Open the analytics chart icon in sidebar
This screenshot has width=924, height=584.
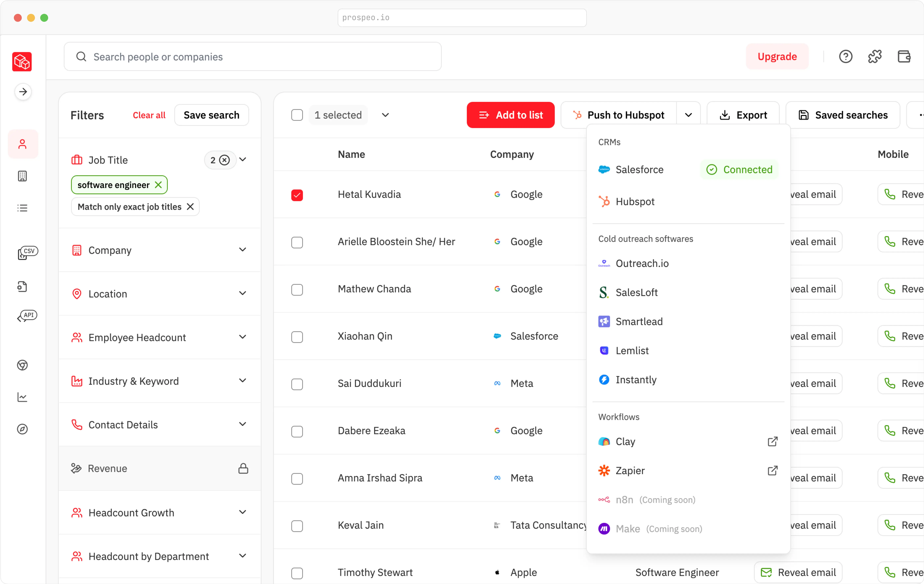click(23, 397)
